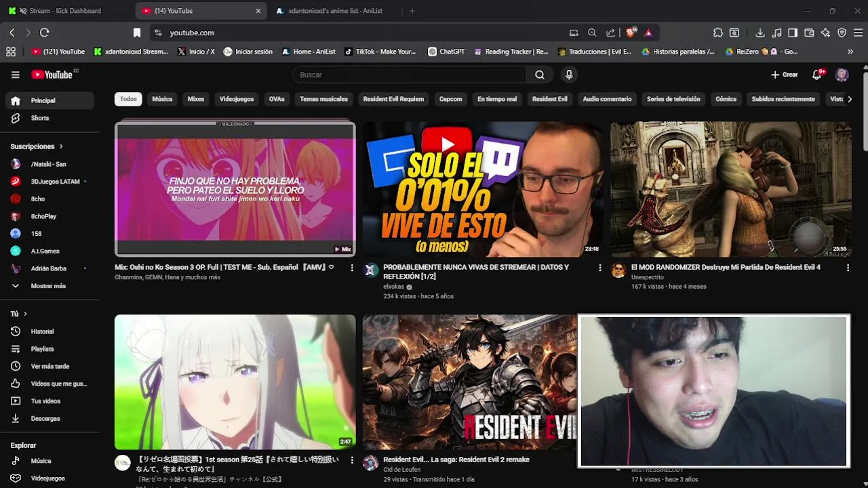Viewport: 868px width, 488px height.
Task: Expand Mostrar más subscriptions
Action: click(50, 286)
